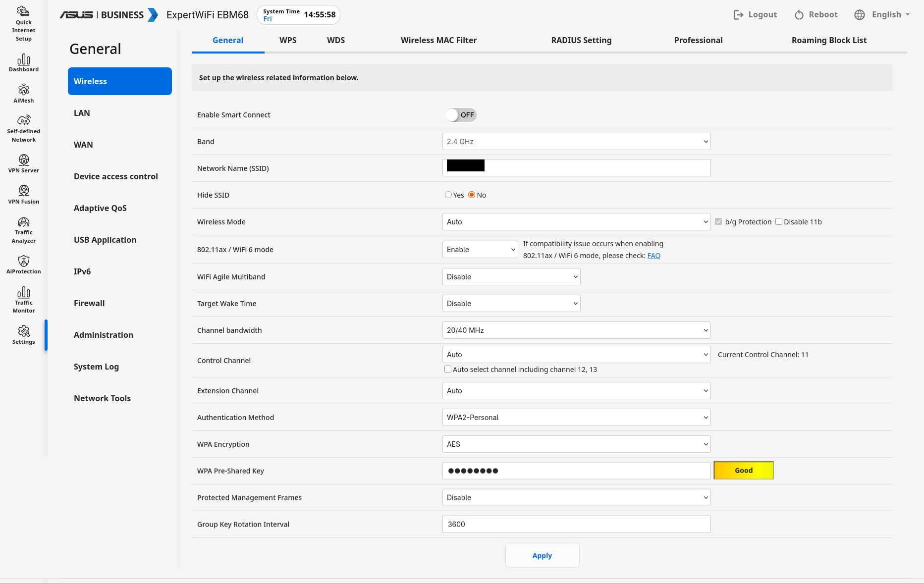Click the language globe icon
The image size is (924, 584).
[x=860, y=15]
